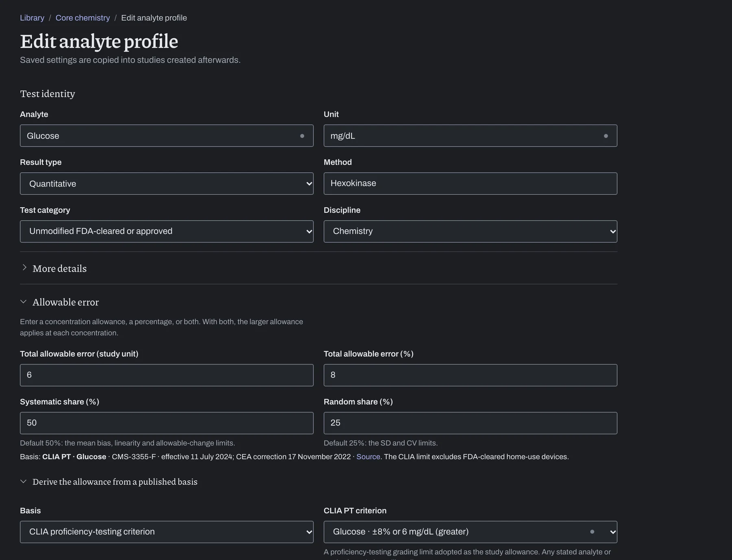This screenshot has height=560, width=732.
Task: Click 'Default 25%: the SD and CV limits' text
Action: coord(381,443)
